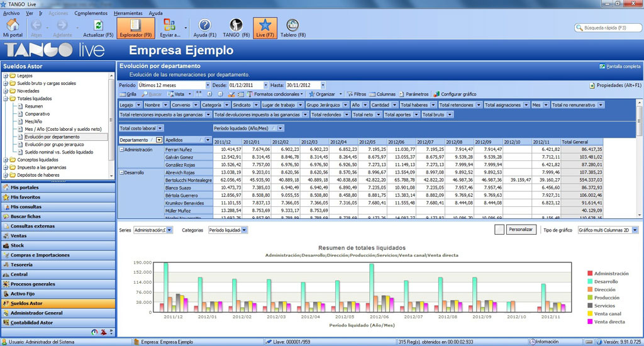Collapse the Totales liquidados tree folder
Screen dimensions: 644x346
pyautogui.click(x=6, y=99)
